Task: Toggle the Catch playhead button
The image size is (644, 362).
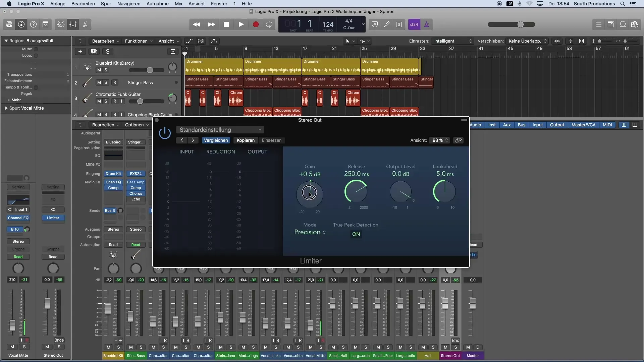Action: click(214, 41)
